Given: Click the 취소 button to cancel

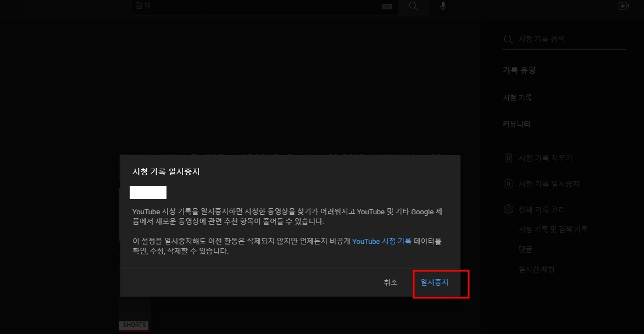Looking at the screenshot, I should 390,282.
